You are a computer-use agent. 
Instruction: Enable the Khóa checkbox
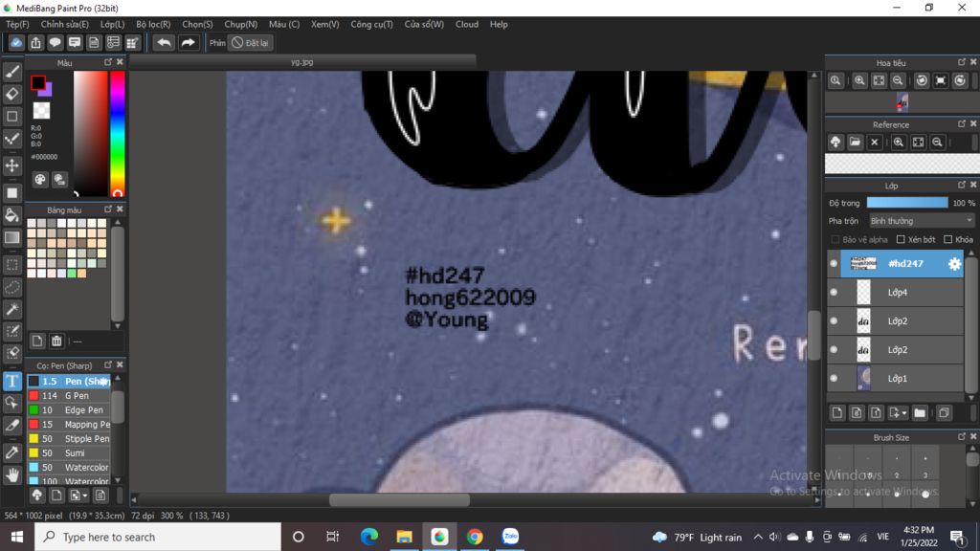[948, 239]
